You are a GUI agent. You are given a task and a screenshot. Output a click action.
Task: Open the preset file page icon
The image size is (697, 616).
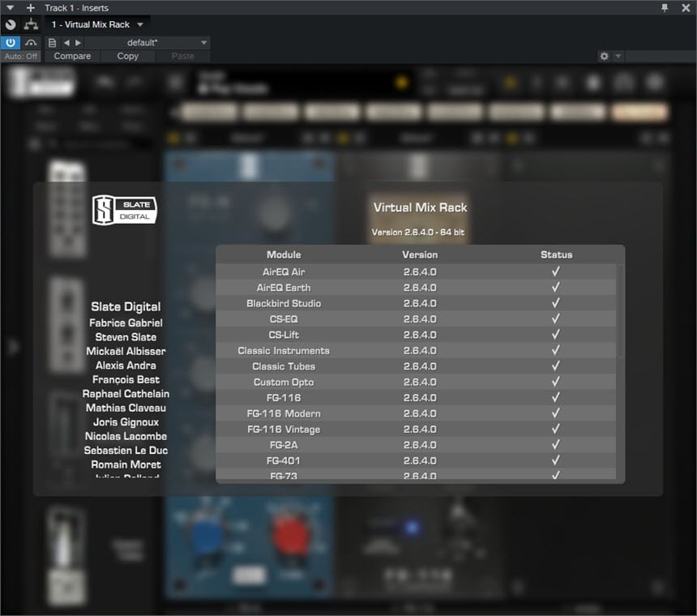tap(52, 43)
